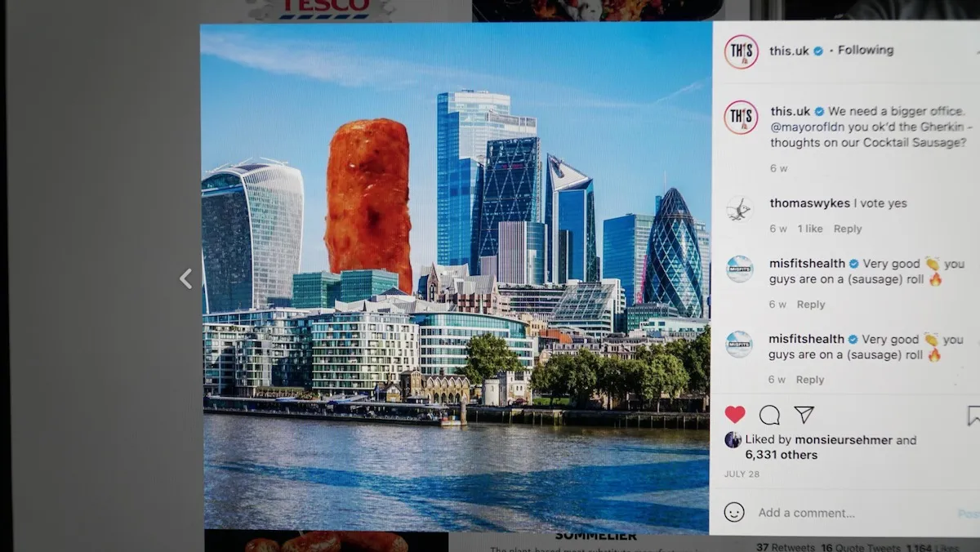
Task: Click the London skyline sausage photo
Action: (x=456, y=278)
